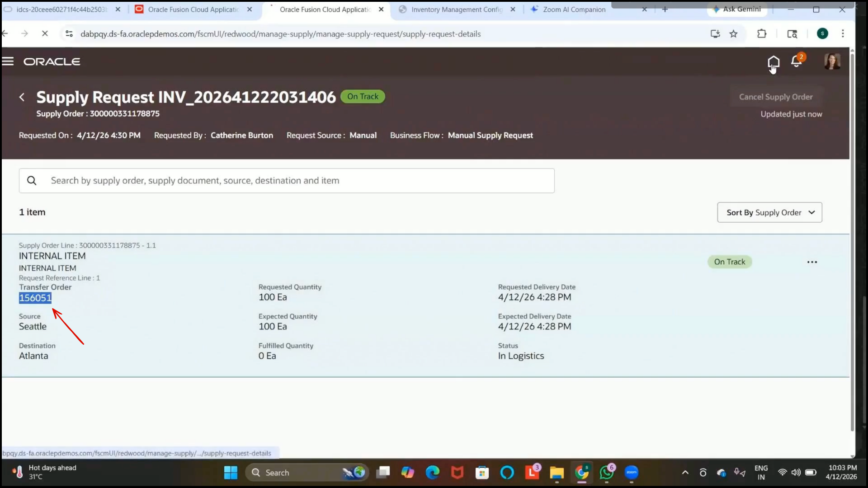Viewport: 868px width, 488px height.
Task: Open transfer order 156051
Action: [35, 298]
